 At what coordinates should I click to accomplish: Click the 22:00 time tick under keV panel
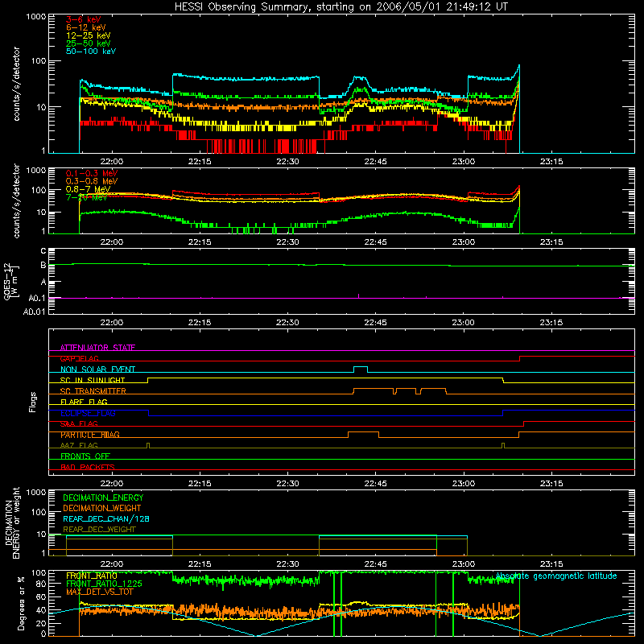coord(112,162)
